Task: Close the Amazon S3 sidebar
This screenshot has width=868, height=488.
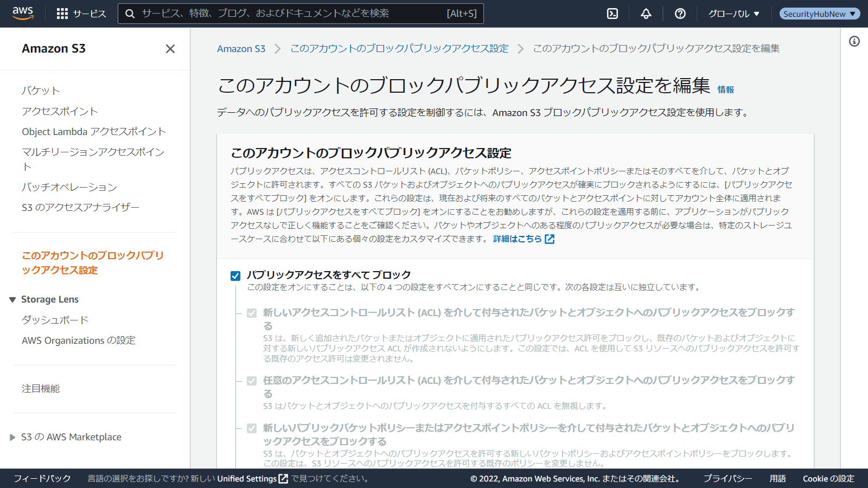Action: (x=170, y=49)
